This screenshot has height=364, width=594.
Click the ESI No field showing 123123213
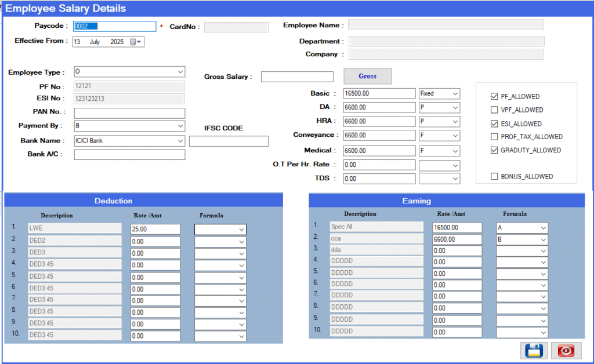[x=129, y=99]
